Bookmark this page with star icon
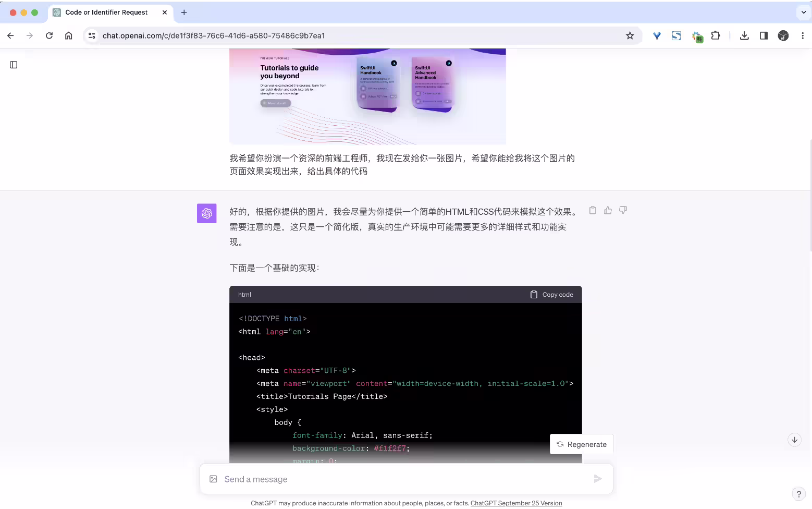The height and width of the screenshot is (509, 812). (630, 35)
